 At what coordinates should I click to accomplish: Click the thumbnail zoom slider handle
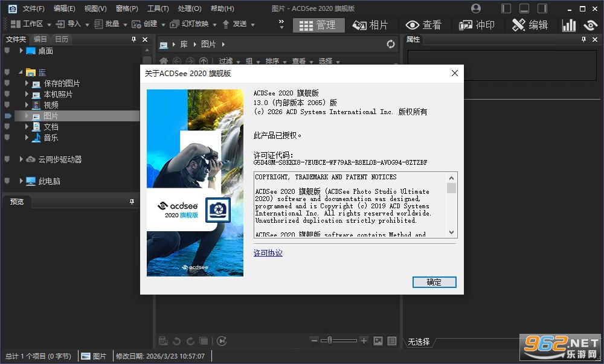click(x=330, y=340)
